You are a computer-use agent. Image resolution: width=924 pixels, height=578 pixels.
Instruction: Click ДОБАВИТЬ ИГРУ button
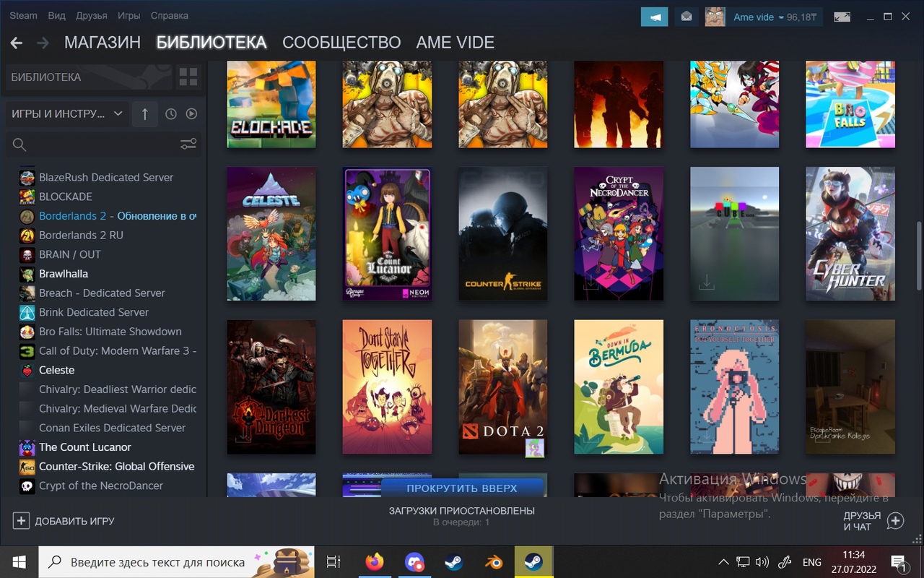pyautogui.click(x=64, y=521)
